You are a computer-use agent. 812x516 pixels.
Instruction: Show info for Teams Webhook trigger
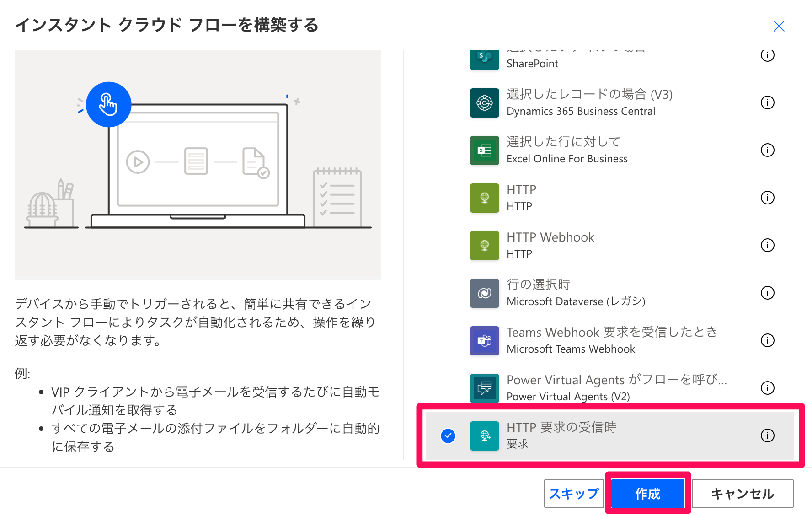767,340
